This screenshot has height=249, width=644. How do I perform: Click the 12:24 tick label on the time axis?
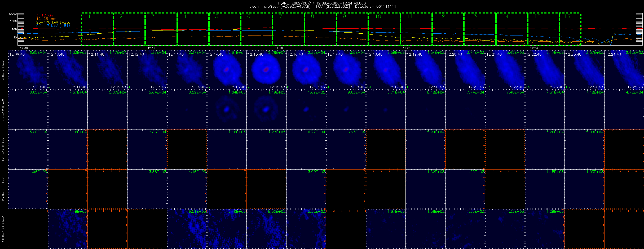point(534,48)
